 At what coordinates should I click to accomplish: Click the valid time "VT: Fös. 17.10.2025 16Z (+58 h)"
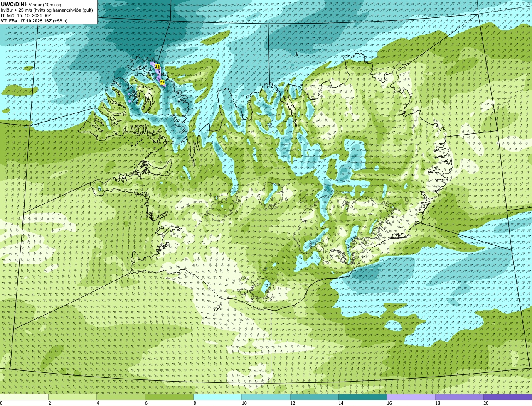(34, 21)
